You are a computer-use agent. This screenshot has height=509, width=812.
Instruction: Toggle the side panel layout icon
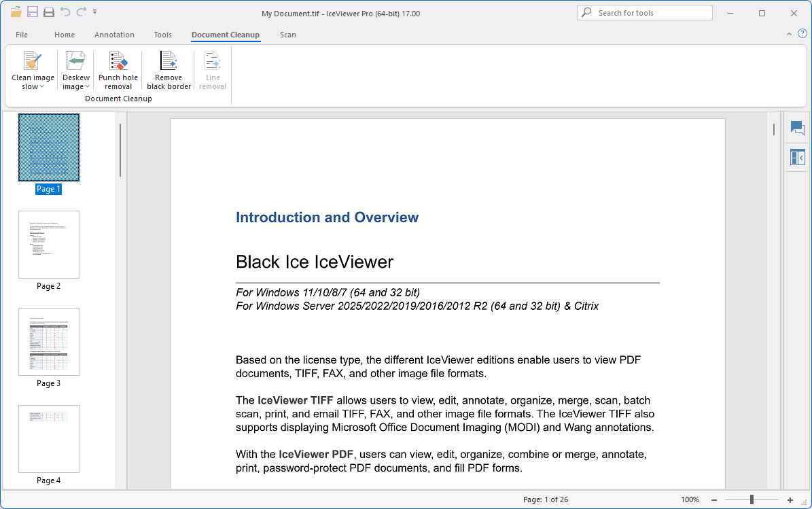[x=797, y=158]
